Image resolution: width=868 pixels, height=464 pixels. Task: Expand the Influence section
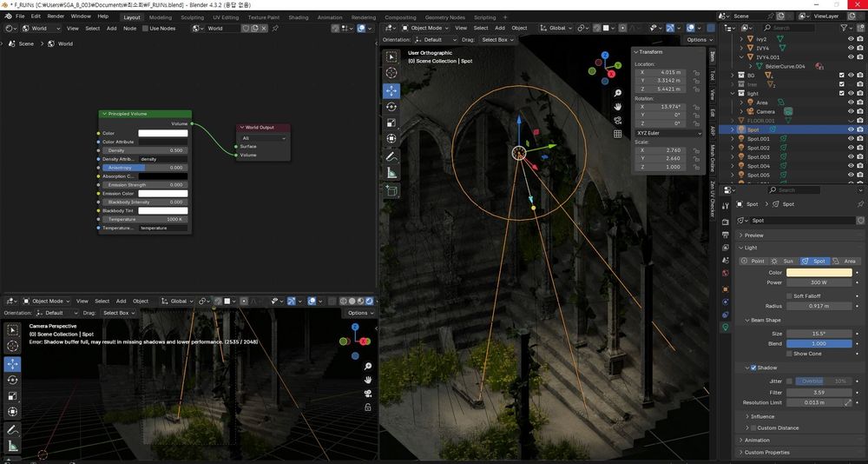[x=762, y=416]
